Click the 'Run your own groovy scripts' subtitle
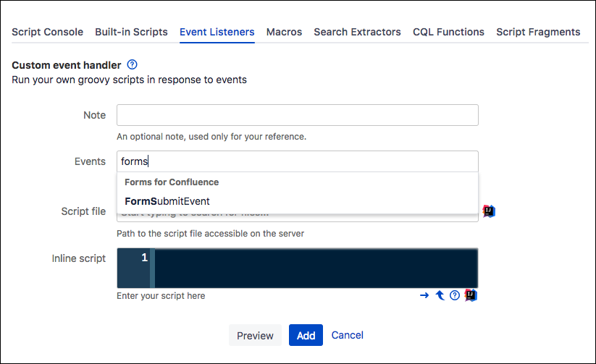Viewport: 596px width, 364px height. [x=129, y=80]
